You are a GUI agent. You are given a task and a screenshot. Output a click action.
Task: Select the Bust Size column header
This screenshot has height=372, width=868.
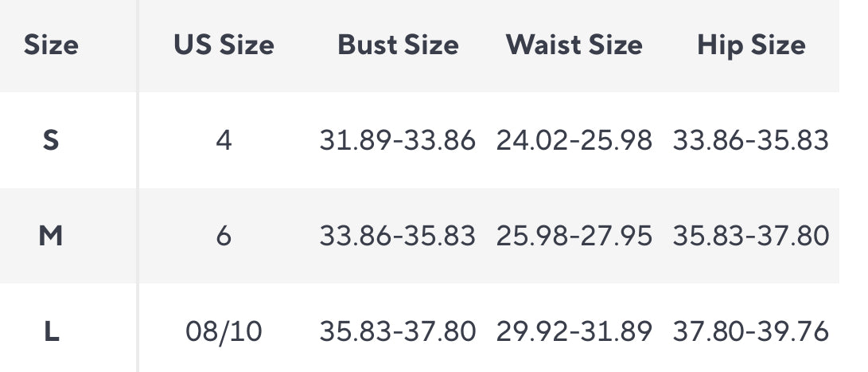coord(398,45)
